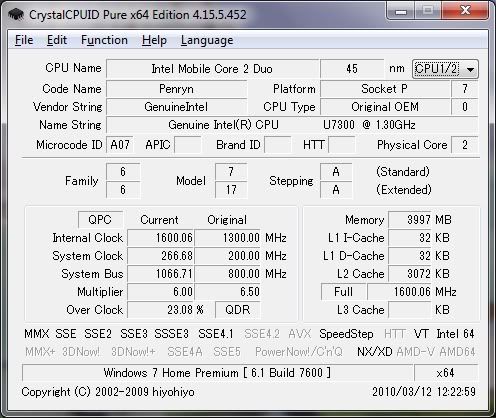Click the empty Brand ID field

click(277, 145)
